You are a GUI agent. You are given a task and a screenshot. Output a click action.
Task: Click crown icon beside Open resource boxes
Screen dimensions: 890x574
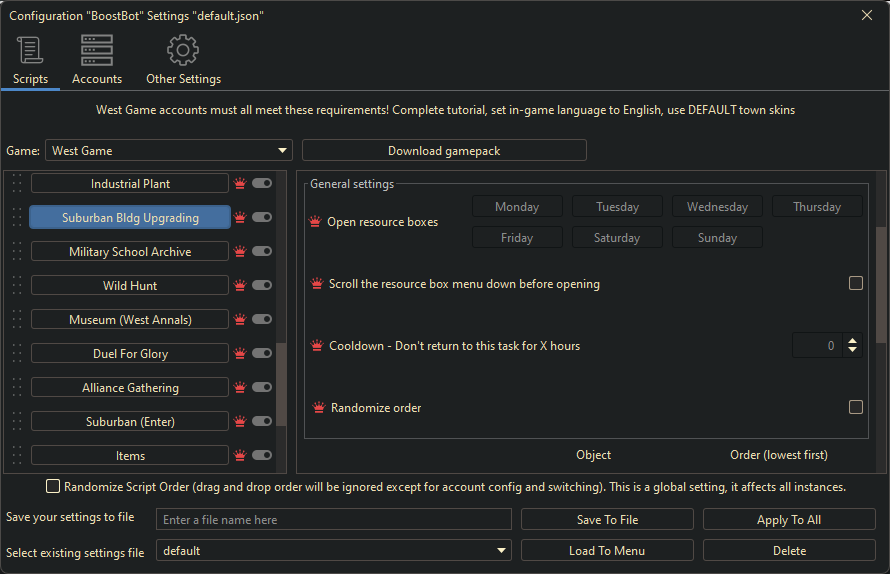(316, 222)
